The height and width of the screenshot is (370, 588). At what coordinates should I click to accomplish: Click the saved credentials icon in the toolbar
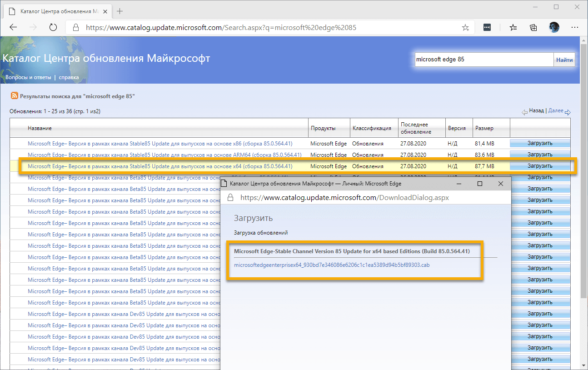(x=487, y=27)
